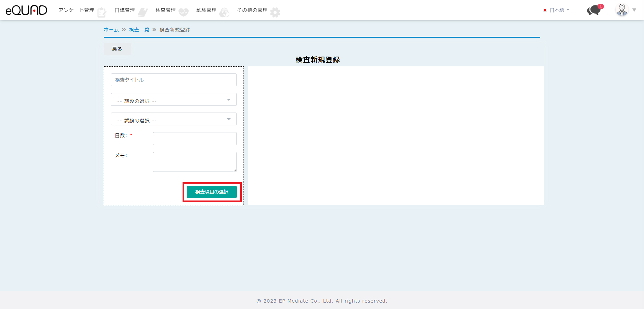This screenshot has width=644, height=309.
Task: Click the trial management group icon
Action: pyautogui.click(x=224, y=12)
